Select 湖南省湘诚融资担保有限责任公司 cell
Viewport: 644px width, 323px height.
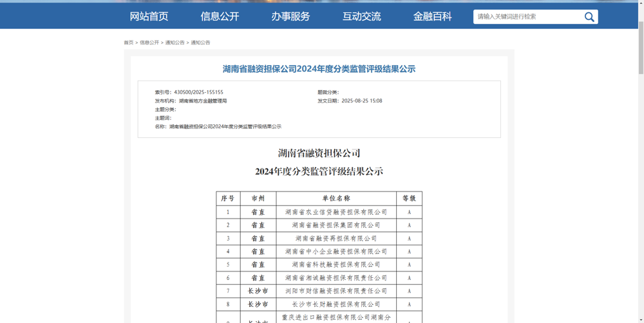tap(336, 278)
